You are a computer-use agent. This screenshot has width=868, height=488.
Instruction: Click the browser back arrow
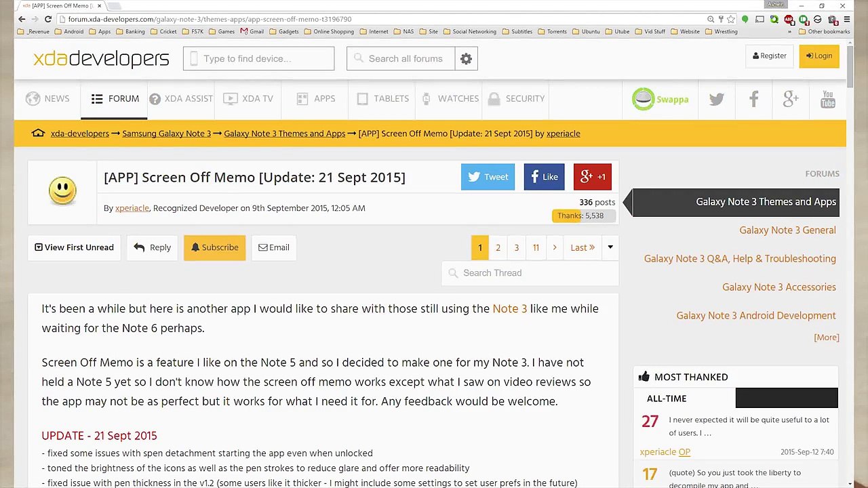[22, 19]
